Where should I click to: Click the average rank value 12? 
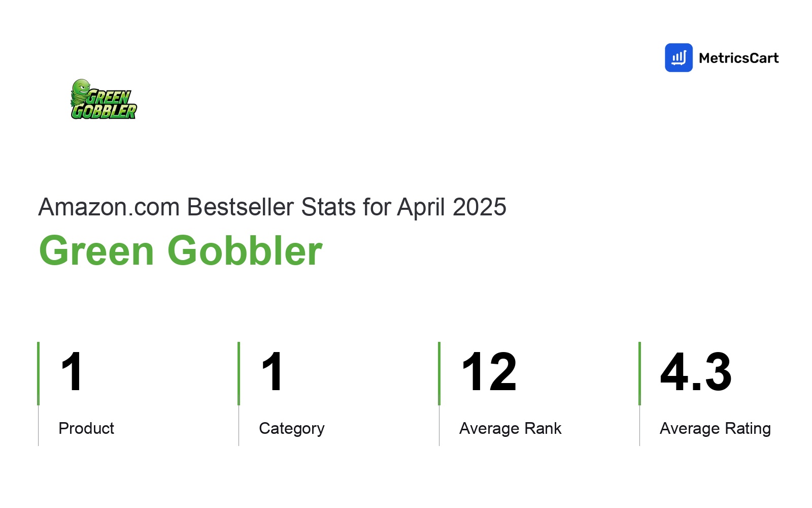coord(489,372)
